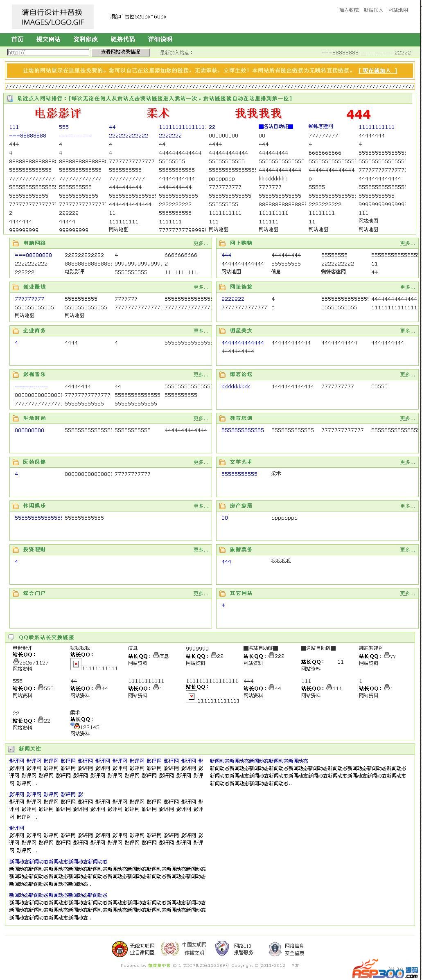422x980 pixels.
Task: Click broken image icon next to 11111111111
Action: (76, 665)
